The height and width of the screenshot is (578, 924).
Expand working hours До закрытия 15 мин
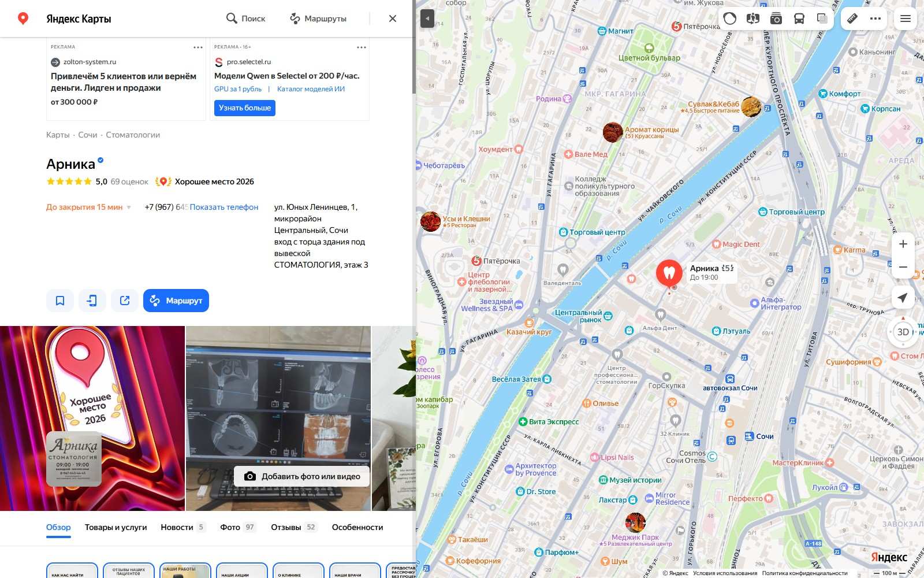88,207
